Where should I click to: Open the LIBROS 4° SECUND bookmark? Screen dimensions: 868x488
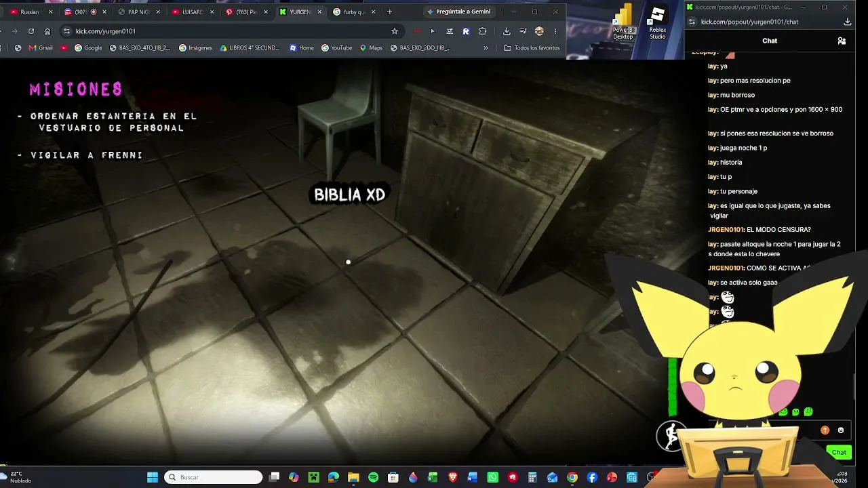250,48
